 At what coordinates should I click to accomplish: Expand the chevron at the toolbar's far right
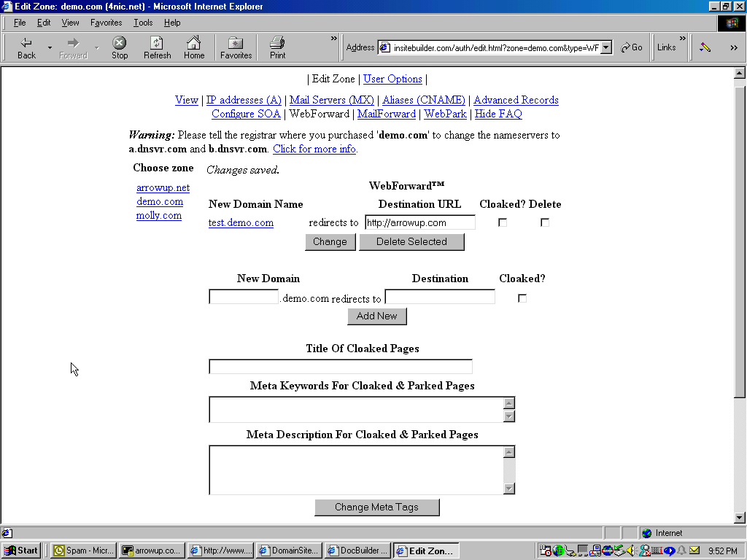(x=734, y=47)
